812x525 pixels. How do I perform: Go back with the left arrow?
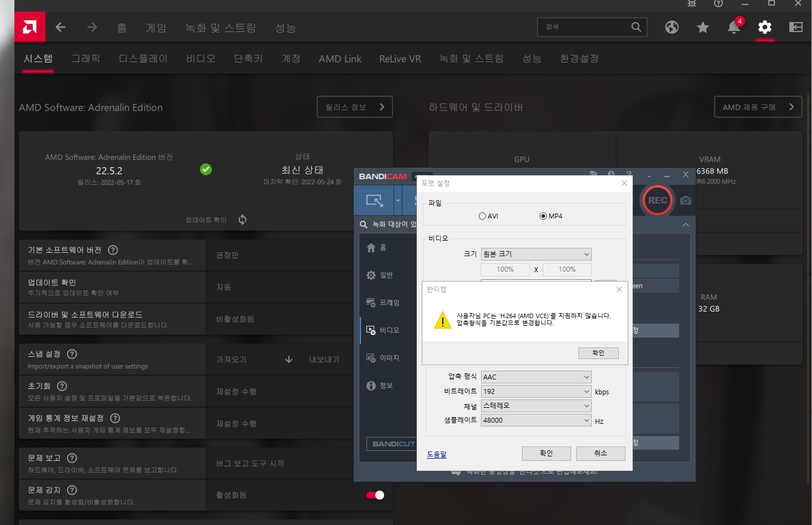(x=60, y=27)
